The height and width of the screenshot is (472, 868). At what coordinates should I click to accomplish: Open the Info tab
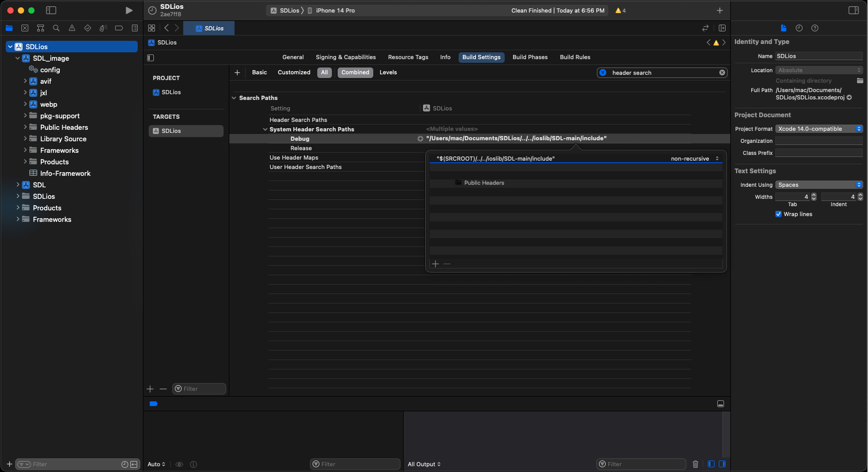coord(445,58)
